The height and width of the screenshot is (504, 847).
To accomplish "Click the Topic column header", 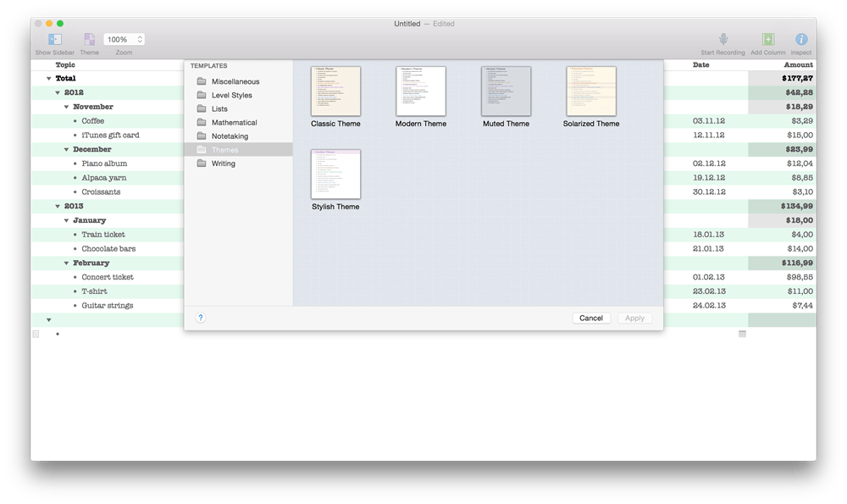I will 65,64.
